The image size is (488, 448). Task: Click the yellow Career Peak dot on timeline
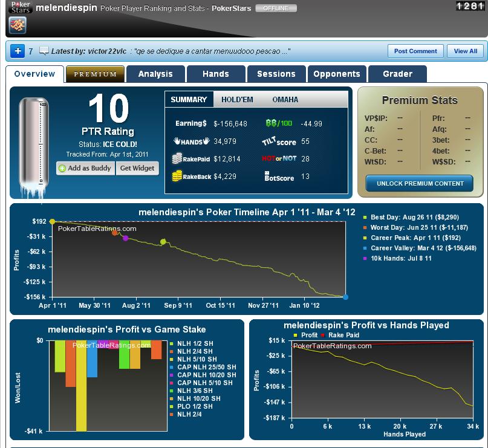[52, 221]
